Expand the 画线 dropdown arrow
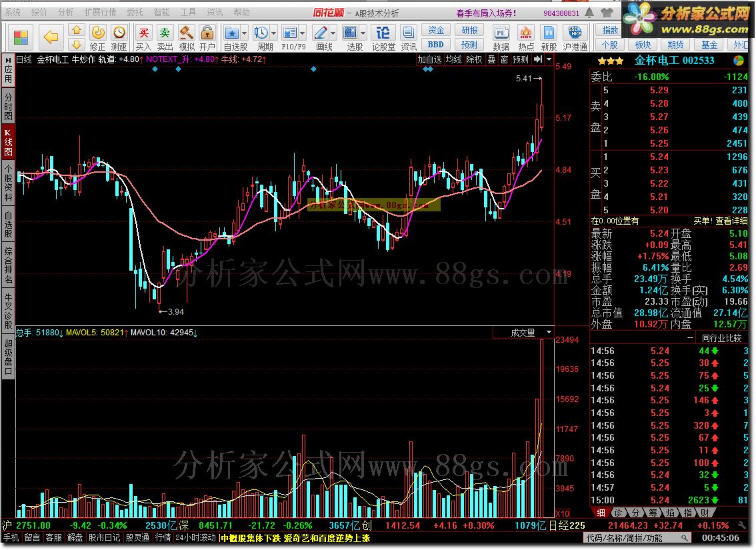 click(333, 33)
